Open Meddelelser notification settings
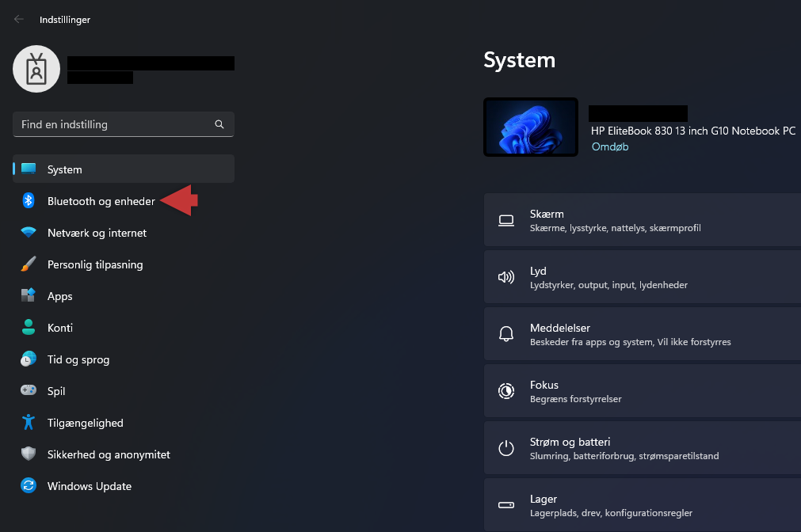Image resolution: width=801 pixels, height=532 pixels. tap(642, 334)
